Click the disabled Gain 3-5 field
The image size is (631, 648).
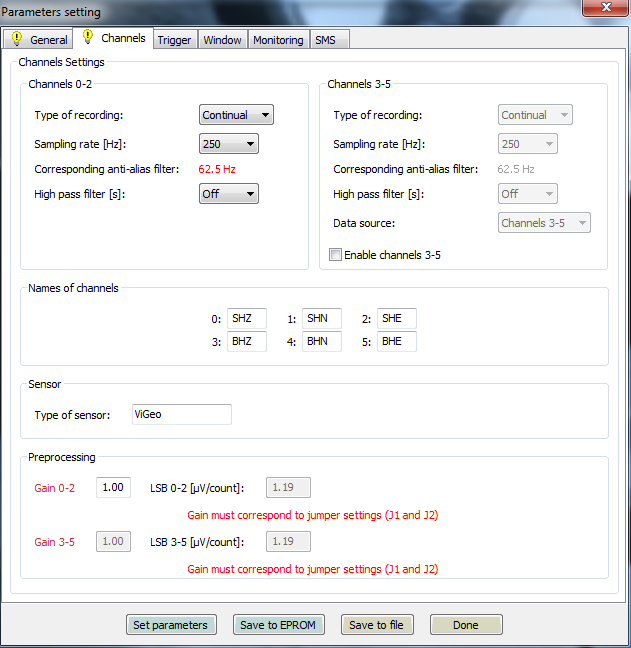(x=113, y=541)
